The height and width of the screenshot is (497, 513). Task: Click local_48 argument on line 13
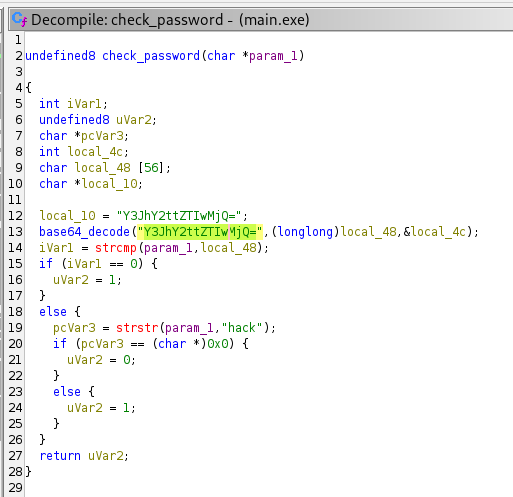tap(368, 232)
